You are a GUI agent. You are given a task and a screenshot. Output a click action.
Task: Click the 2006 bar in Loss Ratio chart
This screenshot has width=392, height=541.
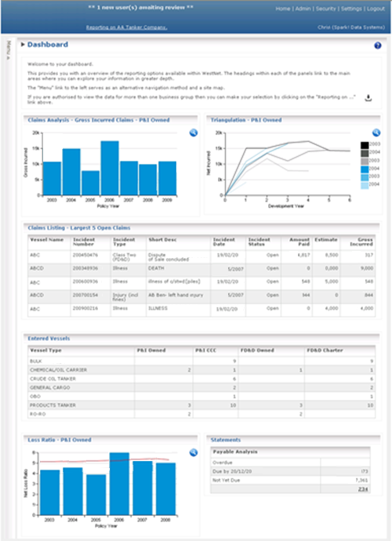119,484
